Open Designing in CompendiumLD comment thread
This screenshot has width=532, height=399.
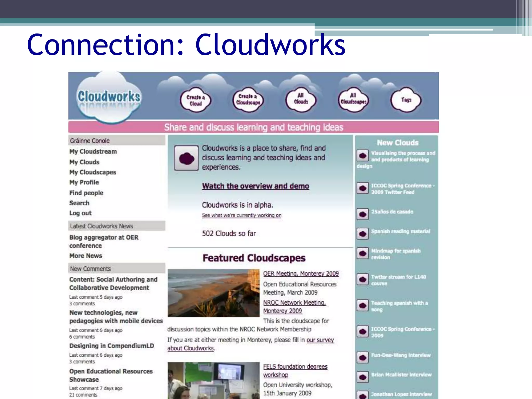(x=112, y=346)
